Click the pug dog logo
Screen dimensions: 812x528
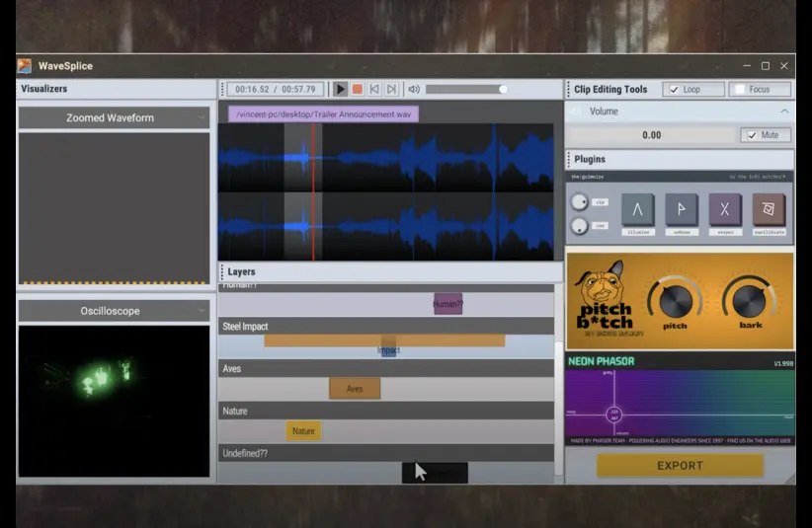602,283
